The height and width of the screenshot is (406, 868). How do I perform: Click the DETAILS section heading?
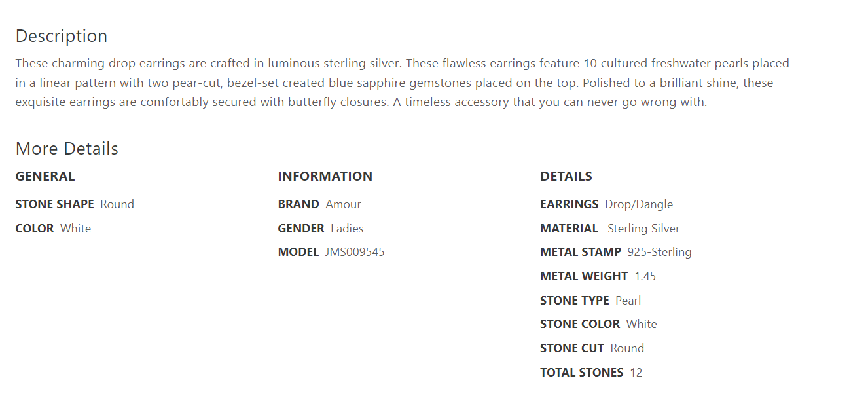click(x=566, y=176)
